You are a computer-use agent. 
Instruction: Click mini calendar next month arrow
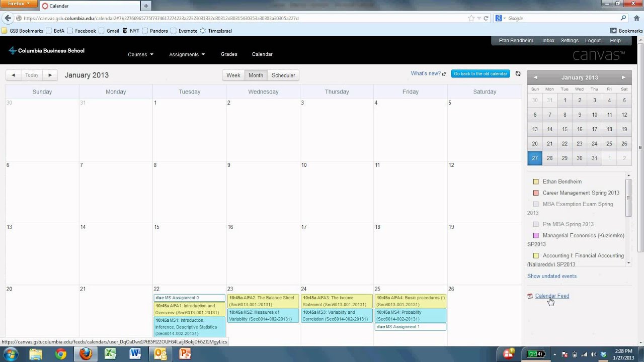click(623, 77)
